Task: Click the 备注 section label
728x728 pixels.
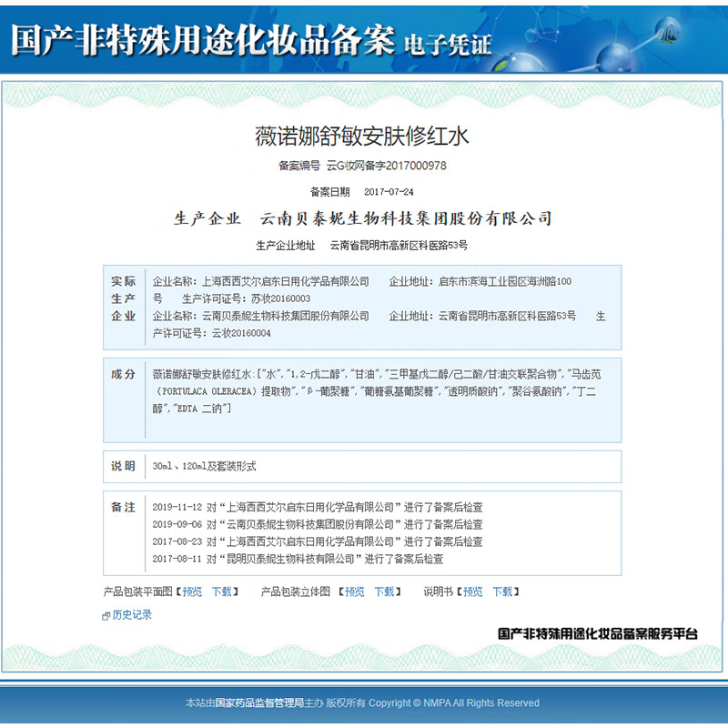Action: 123,507
